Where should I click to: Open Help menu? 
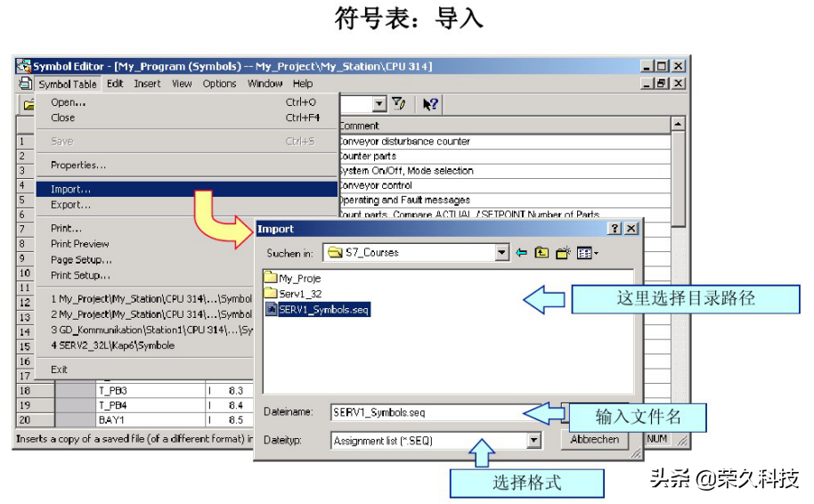tap(303, 84)
